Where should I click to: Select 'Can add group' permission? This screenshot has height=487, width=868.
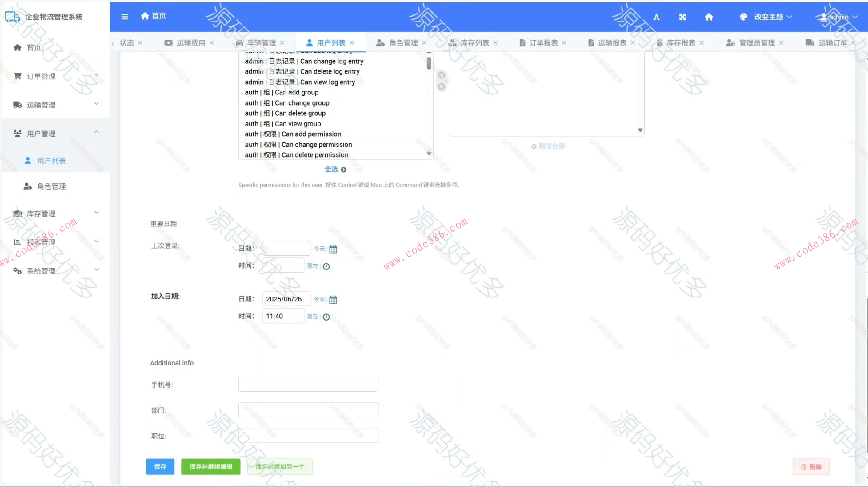tap(282, 92)
